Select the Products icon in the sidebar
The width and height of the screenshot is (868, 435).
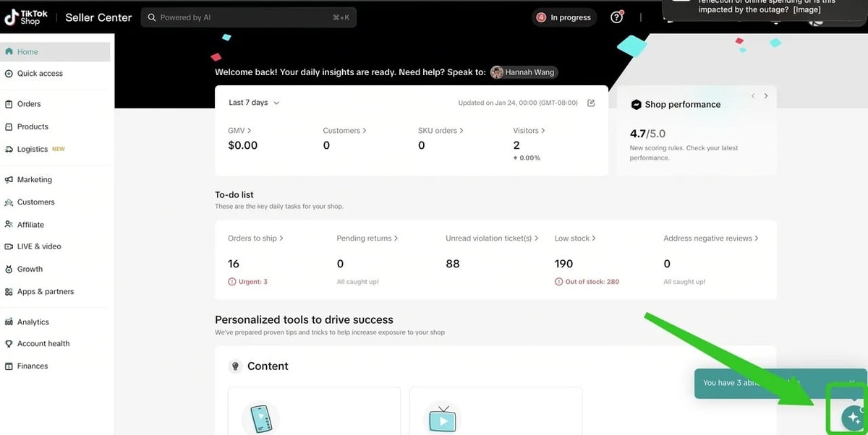(9, 126)
